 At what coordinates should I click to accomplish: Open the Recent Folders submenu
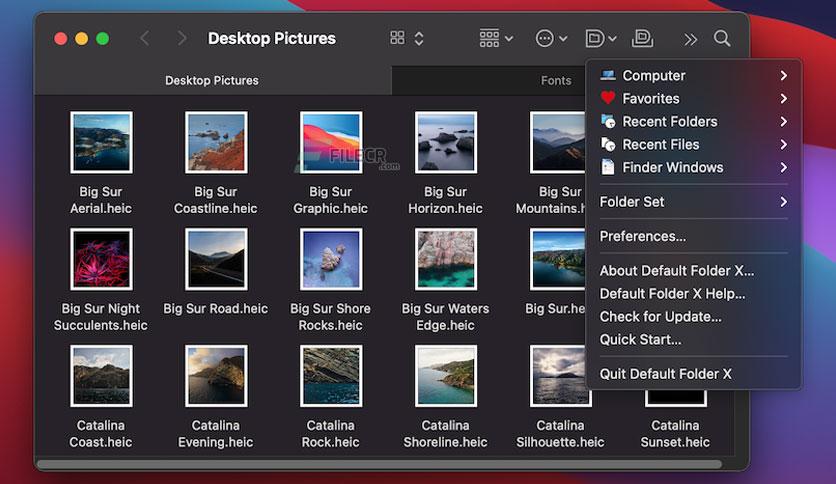[693, 122]
